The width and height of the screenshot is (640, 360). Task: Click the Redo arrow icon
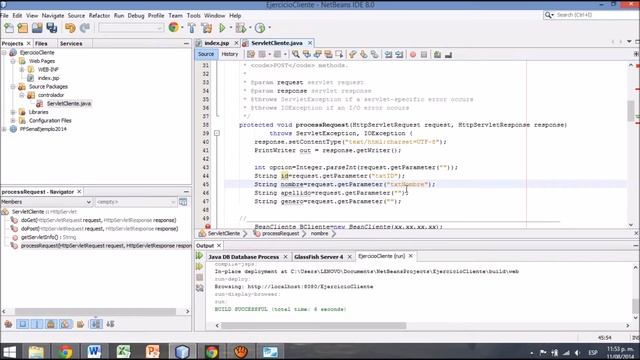tap(84, 28)
